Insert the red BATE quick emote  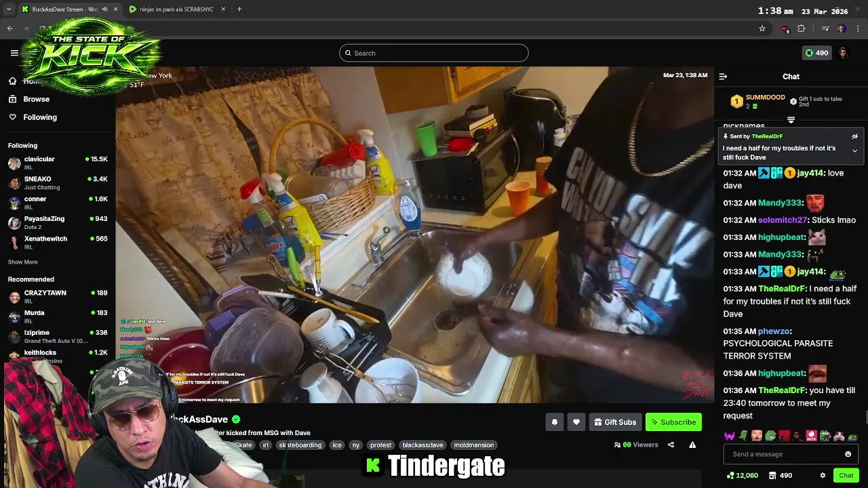point(811,436)
